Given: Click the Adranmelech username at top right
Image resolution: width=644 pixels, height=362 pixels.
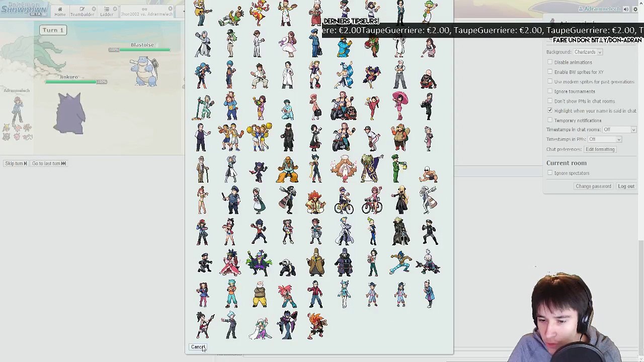Looking at the screenshot, I should (x=599, y=9).
